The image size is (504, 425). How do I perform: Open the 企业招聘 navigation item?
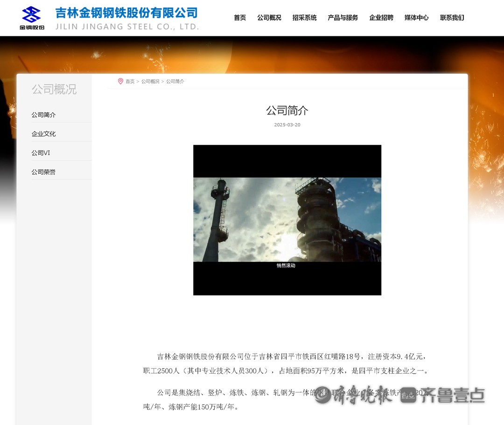pyautogui.click(x=381, y=18)
